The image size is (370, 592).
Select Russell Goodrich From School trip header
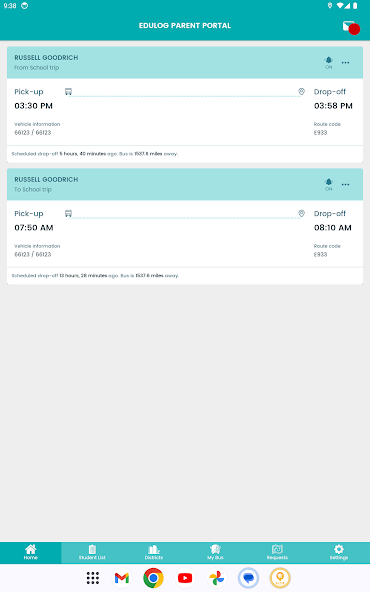coord(185,63)
